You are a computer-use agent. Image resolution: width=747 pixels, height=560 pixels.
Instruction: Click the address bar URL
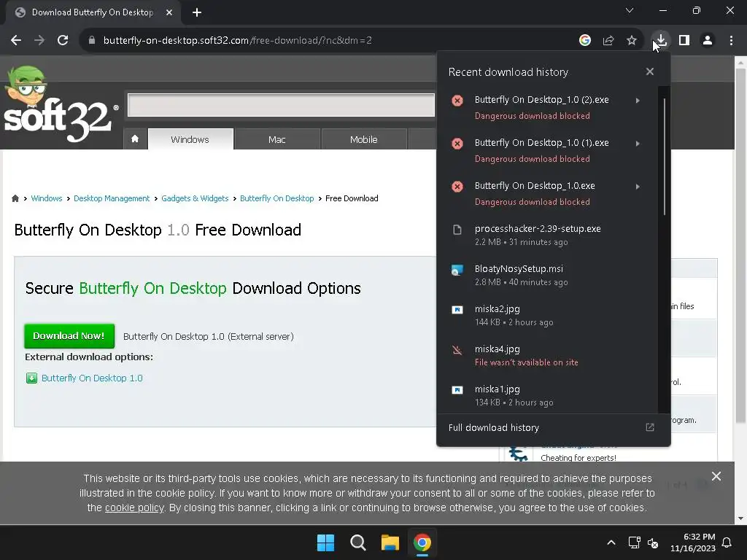coord(238,41)
